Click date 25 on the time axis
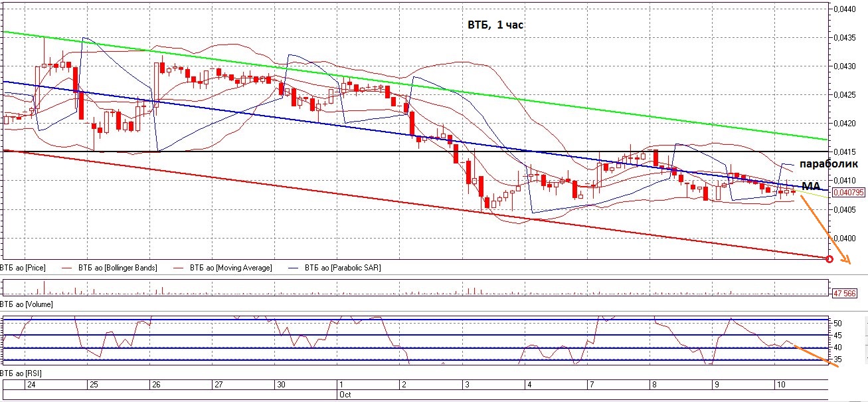The image size is (868, 402). [94, 385]
